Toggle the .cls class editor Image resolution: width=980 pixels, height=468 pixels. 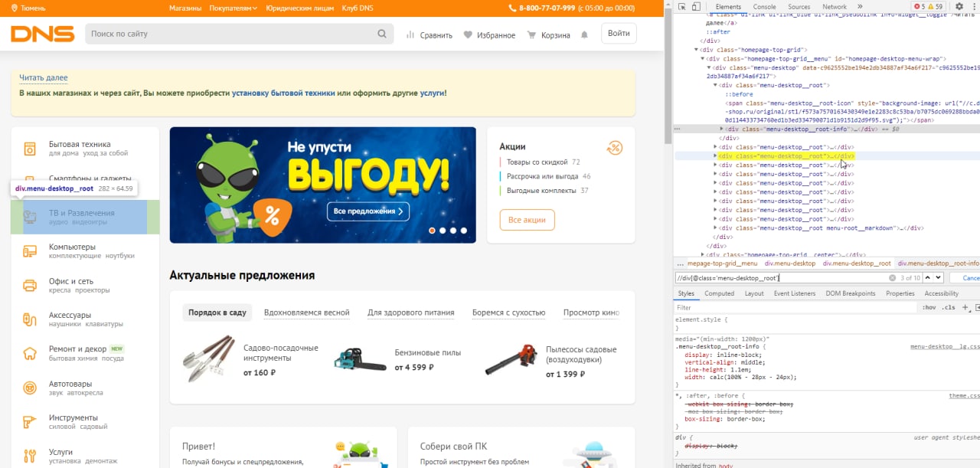[949, 307]
